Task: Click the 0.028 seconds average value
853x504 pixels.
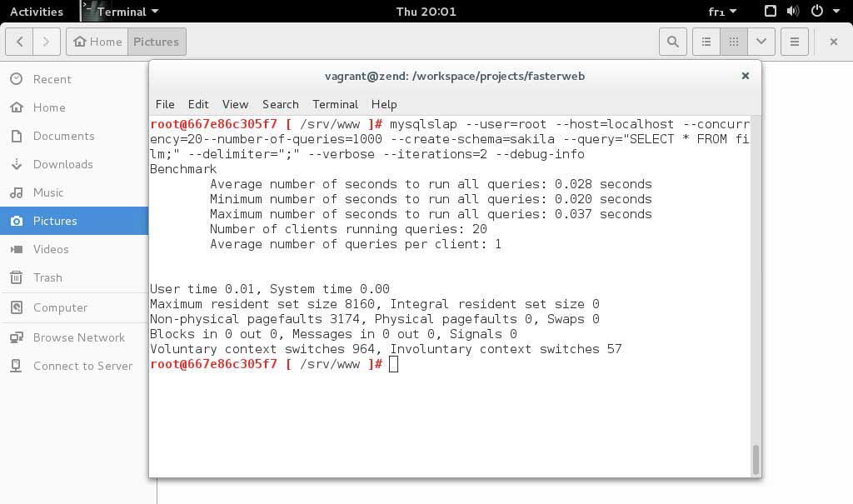Action: (603, 184)
